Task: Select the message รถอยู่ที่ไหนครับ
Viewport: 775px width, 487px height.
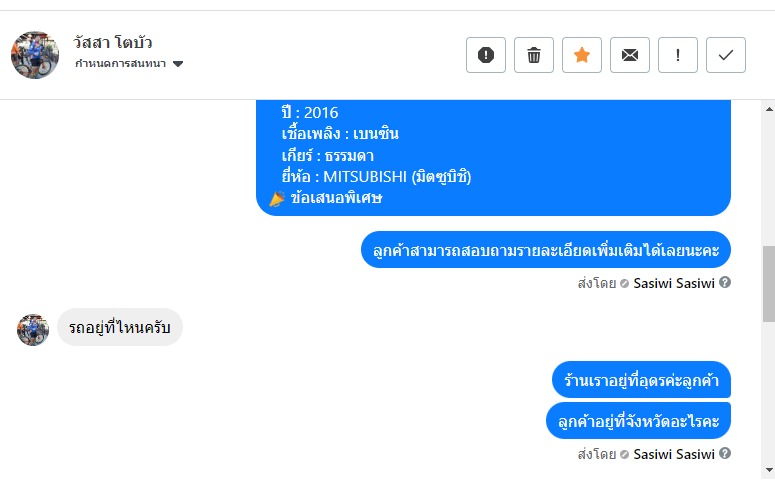Action: (120, 327)
